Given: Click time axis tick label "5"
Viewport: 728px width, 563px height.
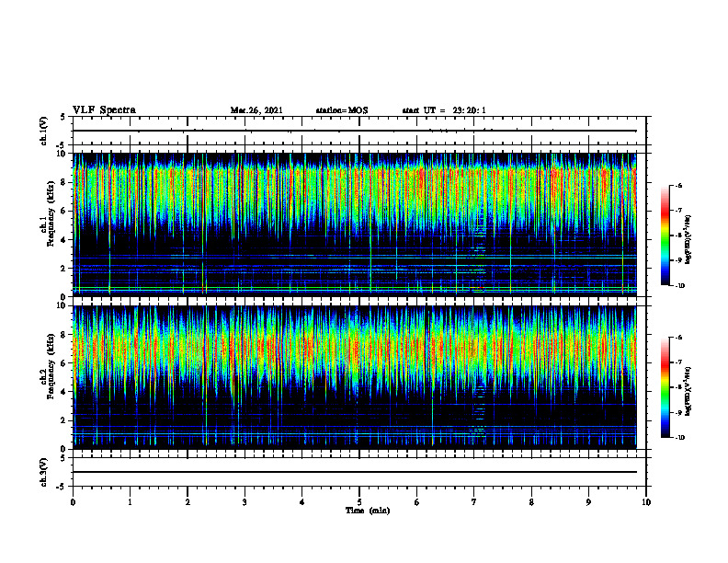Looking at the screenshot, I should point(359,502).
